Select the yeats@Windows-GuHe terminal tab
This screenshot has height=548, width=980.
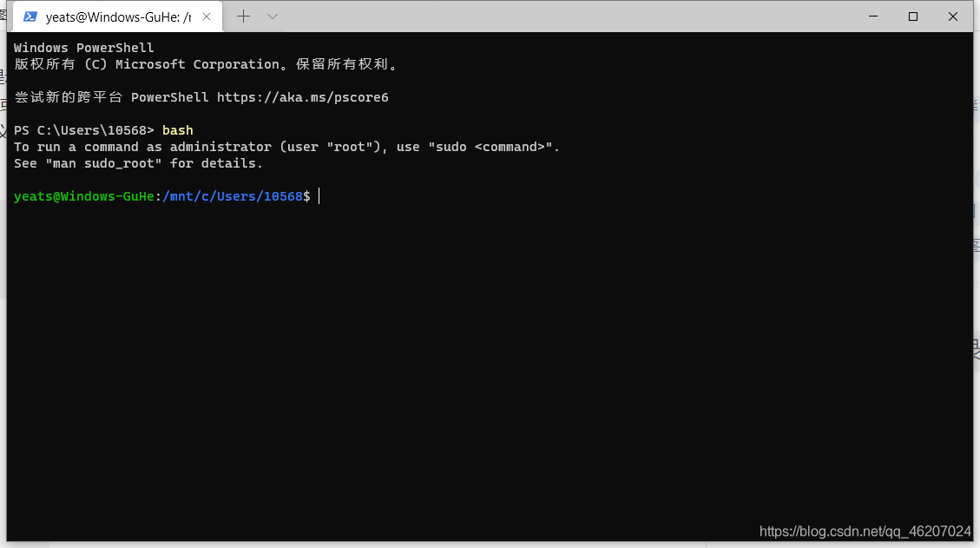[x=117, y=17]
